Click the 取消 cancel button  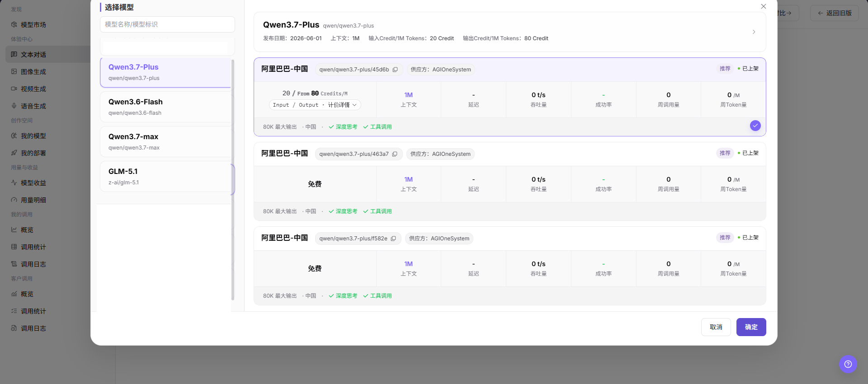(716, 327)
